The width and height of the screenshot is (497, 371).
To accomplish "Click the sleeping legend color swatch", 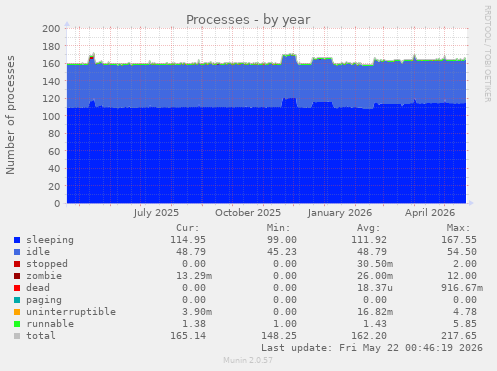I will tap(17, 240).
